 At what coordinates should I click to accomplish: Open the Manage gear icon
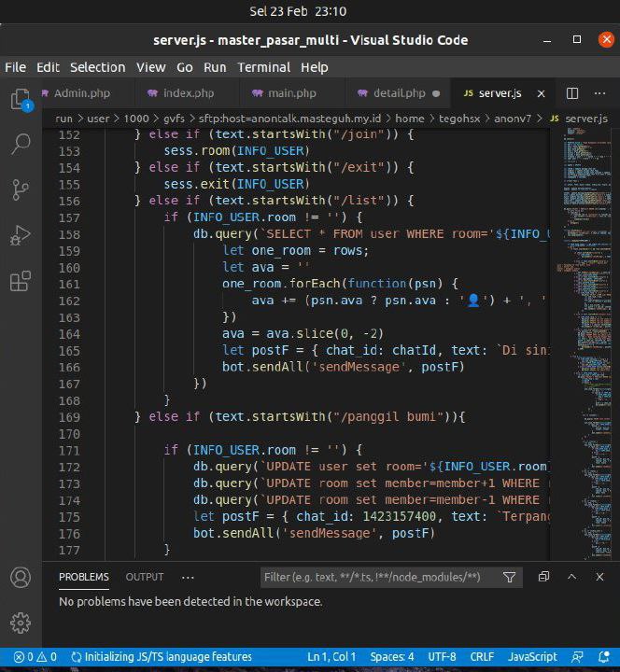click(x=21, y=623)
